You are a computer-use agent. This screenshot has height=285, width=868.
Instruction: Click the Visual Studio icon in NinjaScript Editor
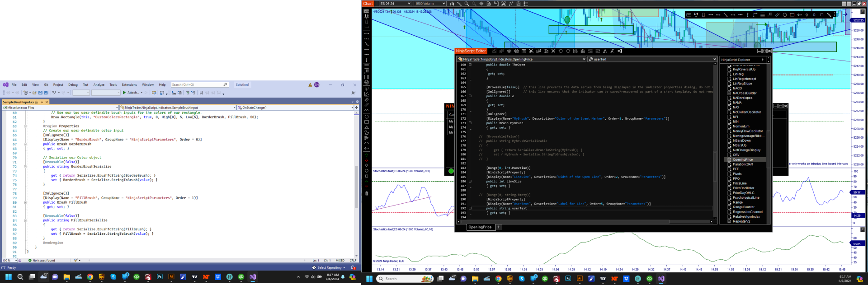pos(620,51)
